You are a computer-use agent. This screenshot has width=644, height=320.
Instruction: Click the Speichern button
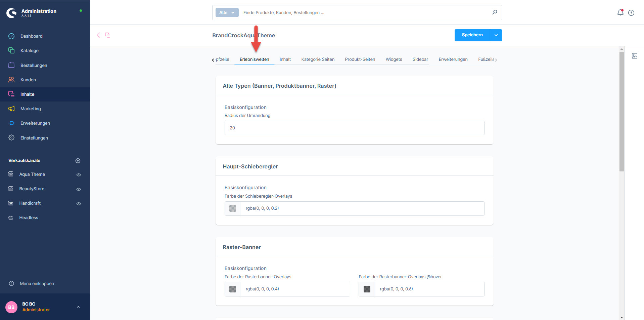472,35
